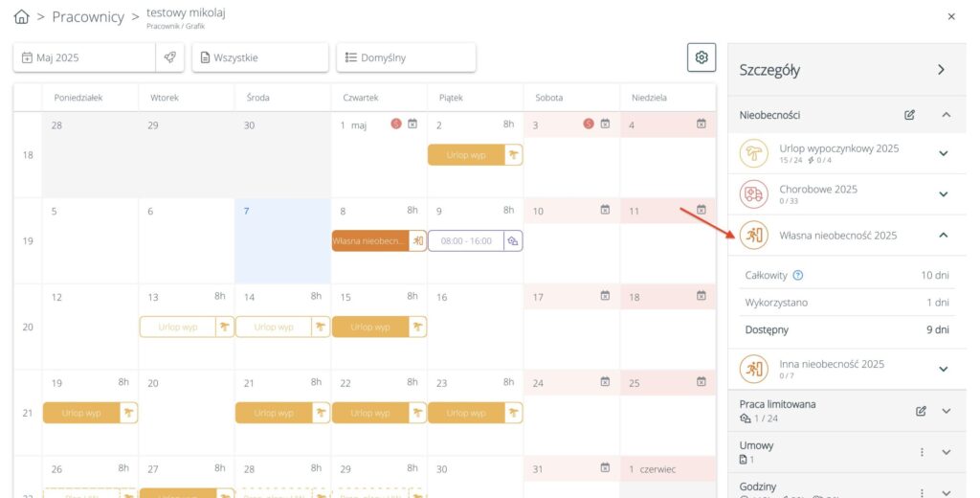Collapse the Własna nieobecność 2025 section
The height and width of the screenshot is (498, 980).
click(x=943, y=235)
